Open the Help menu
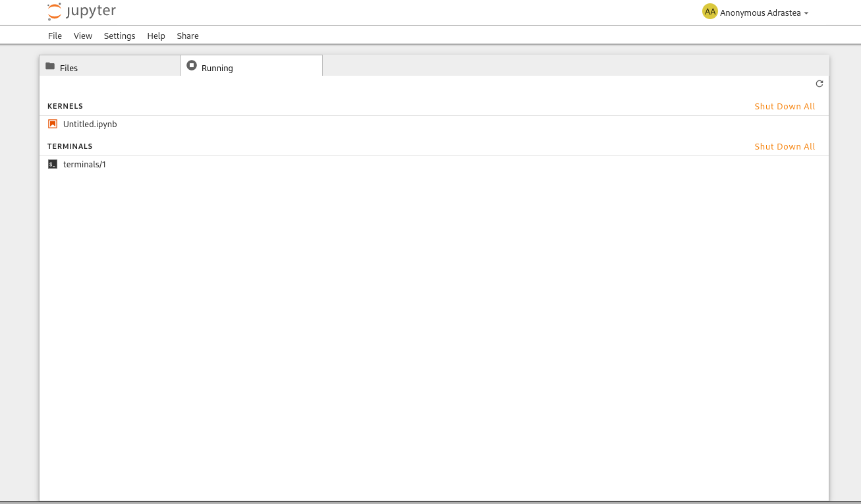This screenshot has height=504, width=861. 156,36
